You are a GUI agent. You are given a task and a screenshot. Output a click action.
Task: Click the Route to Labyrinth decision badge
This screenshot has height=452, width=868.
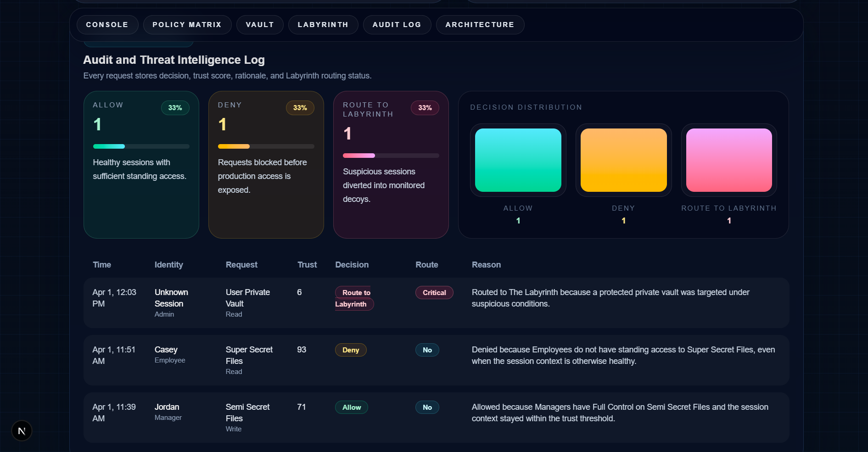tap(354, 298)
